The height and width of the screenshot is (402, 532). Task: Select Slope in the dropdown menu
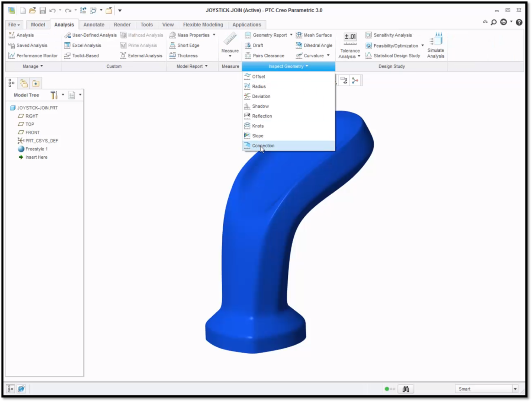coord(288,136)
